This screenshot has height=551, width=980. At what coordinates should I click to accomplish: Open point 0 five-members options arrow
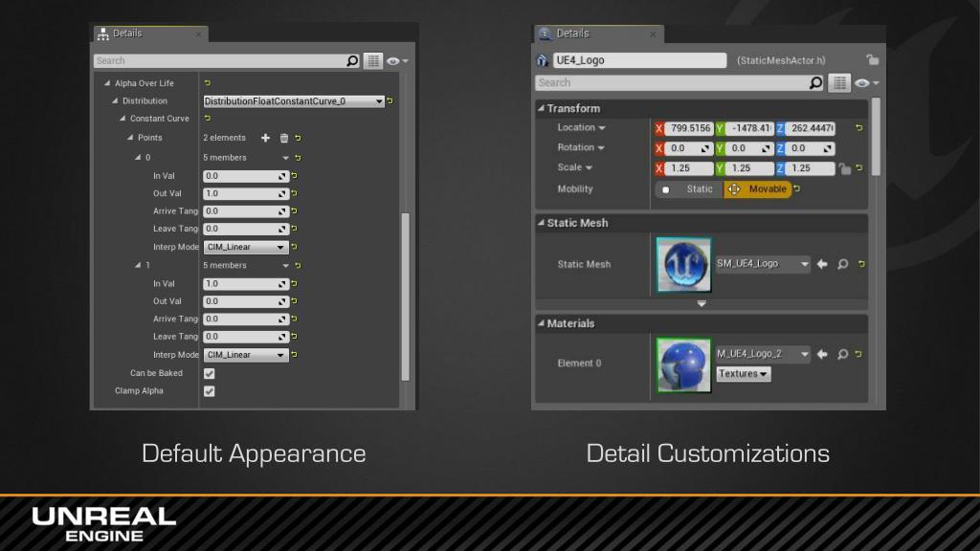pos(285,158)
